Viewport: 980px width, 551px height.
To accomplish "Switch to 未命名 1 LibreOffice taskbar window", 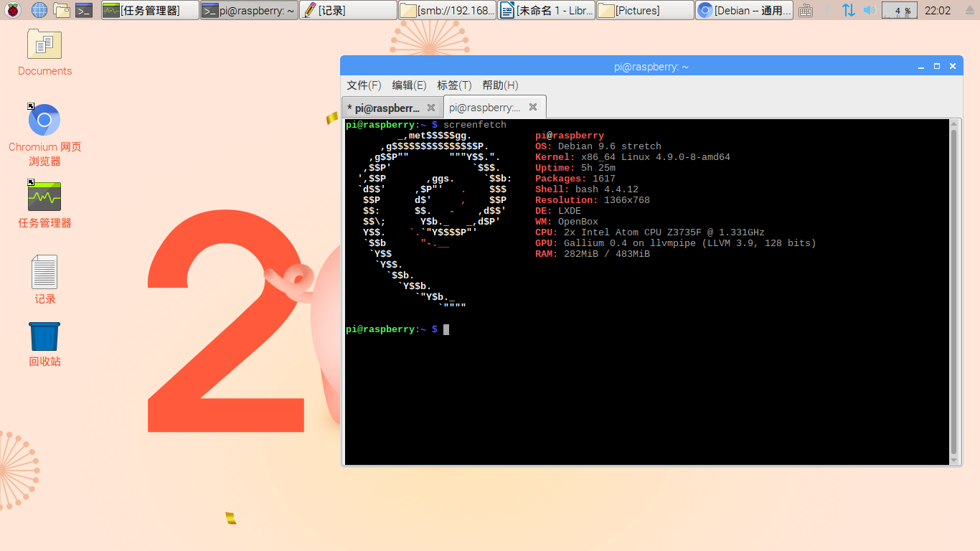I will tap(547, 10).
